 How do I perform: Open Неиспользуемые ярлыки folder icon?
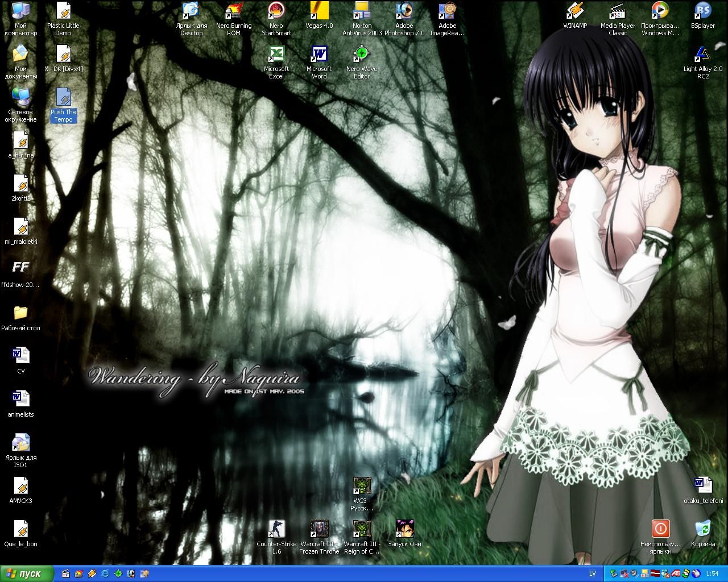[x=660, y=538]
